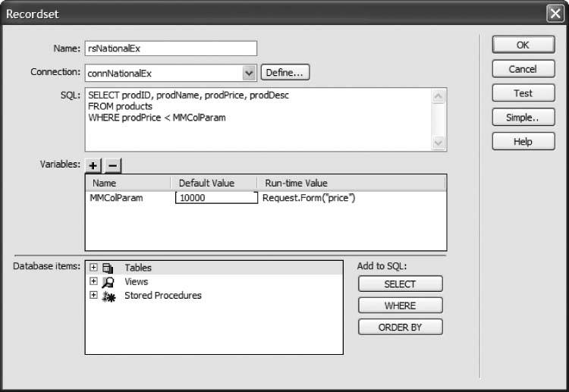Expand the Tables tree node
Screen dimensions: 569x392
pos(93,268)
